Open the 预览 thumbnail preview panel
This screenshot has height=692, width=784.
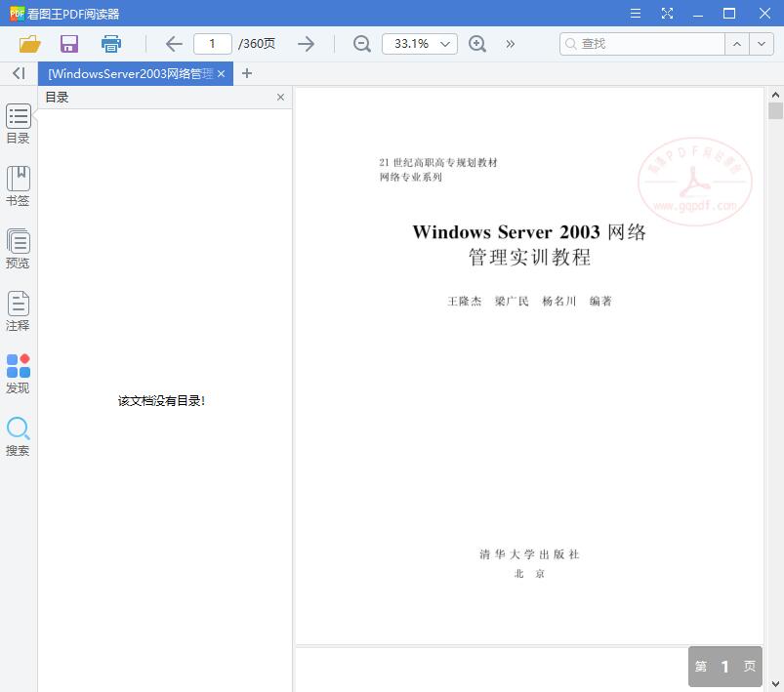click(x=18, y=249)
